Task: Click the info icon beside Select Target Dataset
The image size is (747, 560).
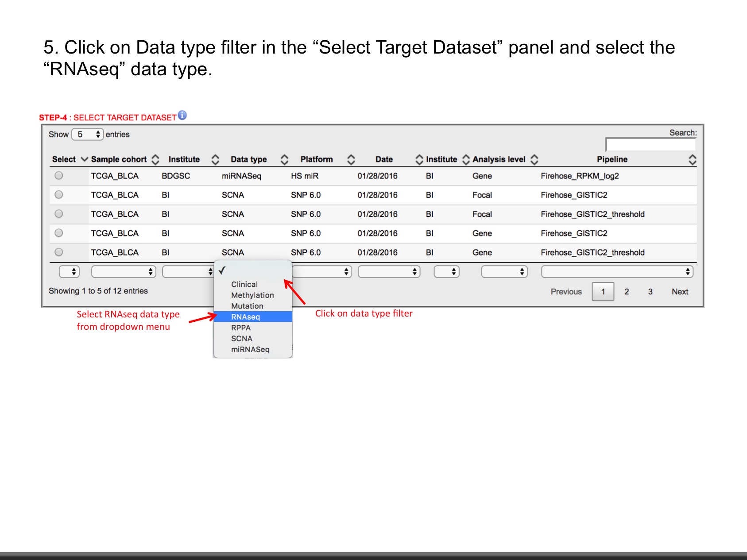Action: pyautogui.click(x=182, y=116)
